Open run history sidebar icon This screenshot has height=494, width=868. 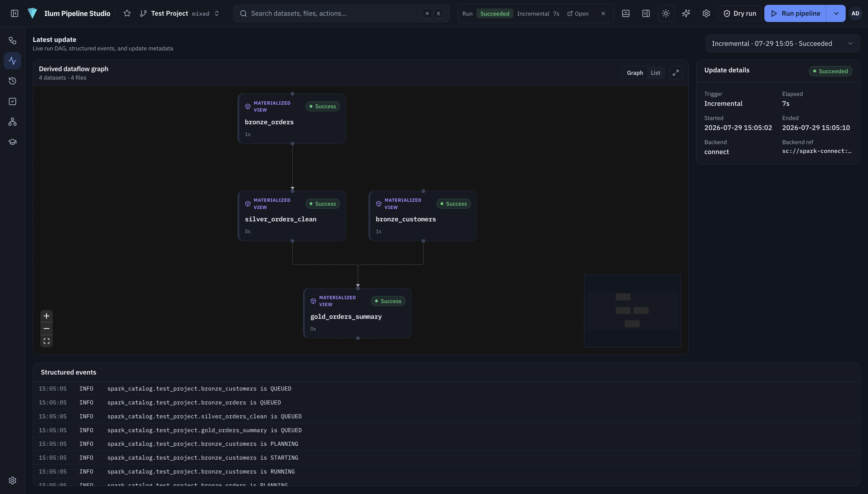(x=13, y=81)
